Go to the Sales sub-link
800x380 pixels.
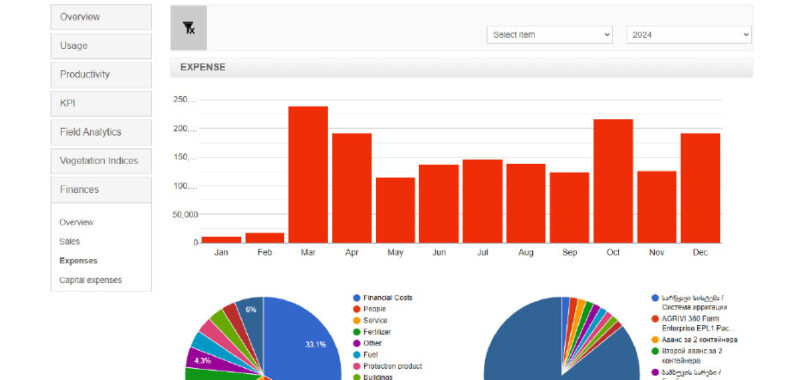(69, 242)
